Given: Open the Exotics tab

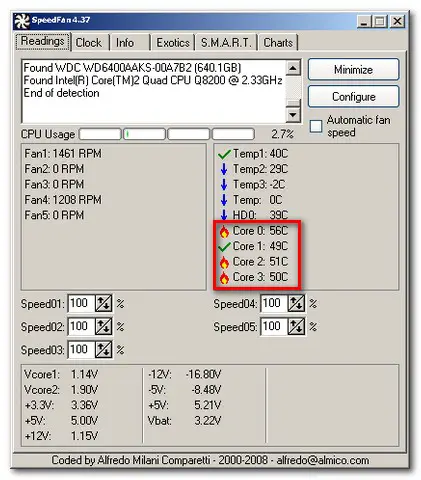Looking at the screenshot, I should (x=173, y=43).
